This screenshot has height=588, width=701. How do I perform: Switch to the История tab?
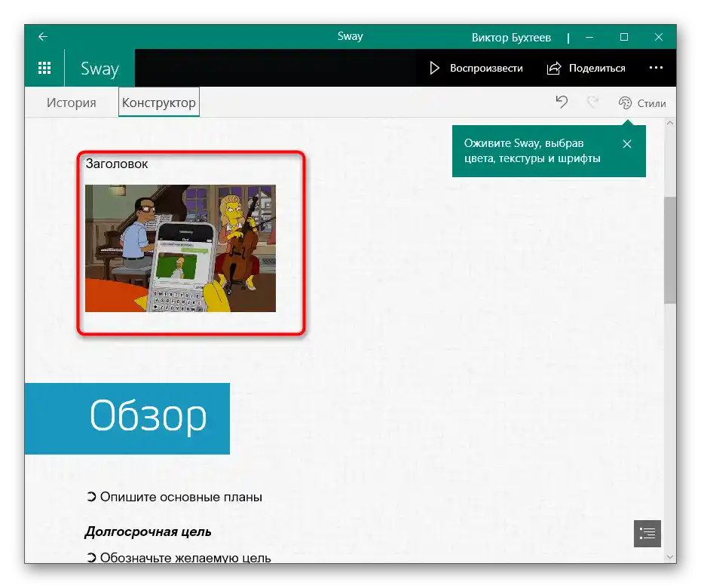72,103
